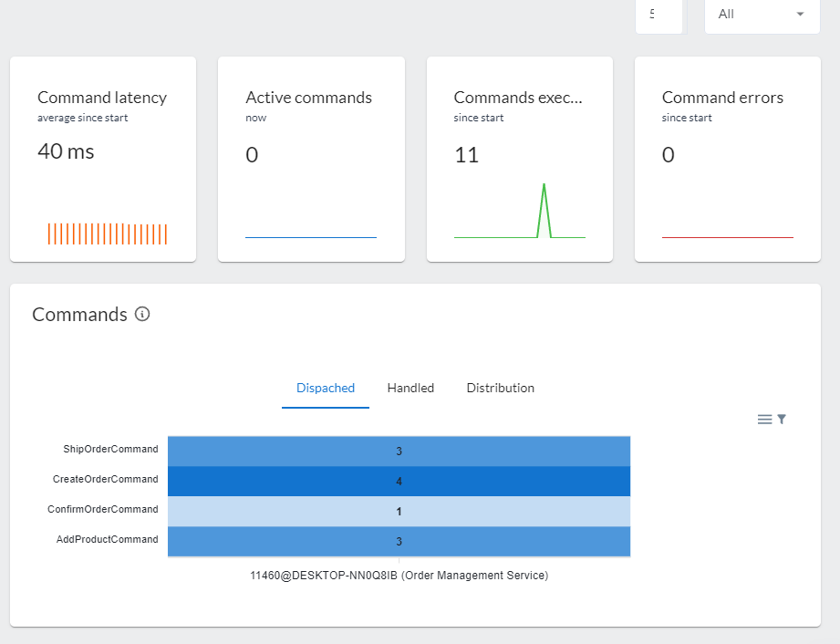840x644 pixels.
Task: Click the green spike in executed chart
Action: (544, 210)
